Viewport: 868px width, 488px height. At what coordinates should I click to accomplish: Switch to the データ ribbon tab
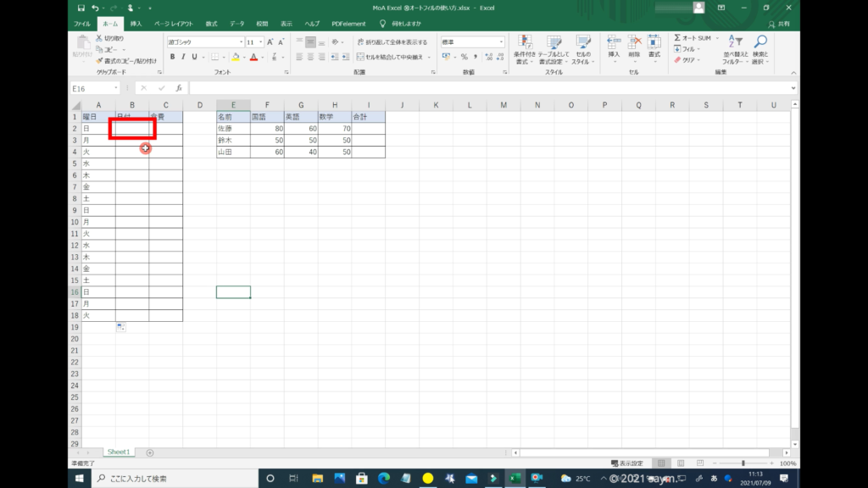coord(236,24)
